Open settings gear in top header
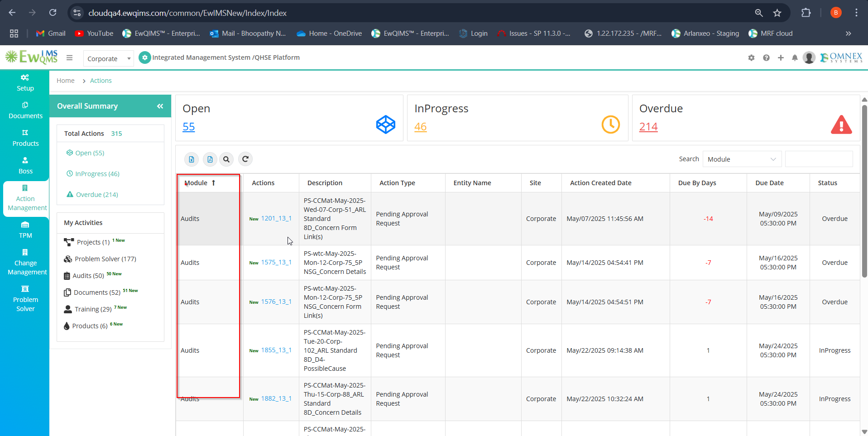 coord(751,58)
